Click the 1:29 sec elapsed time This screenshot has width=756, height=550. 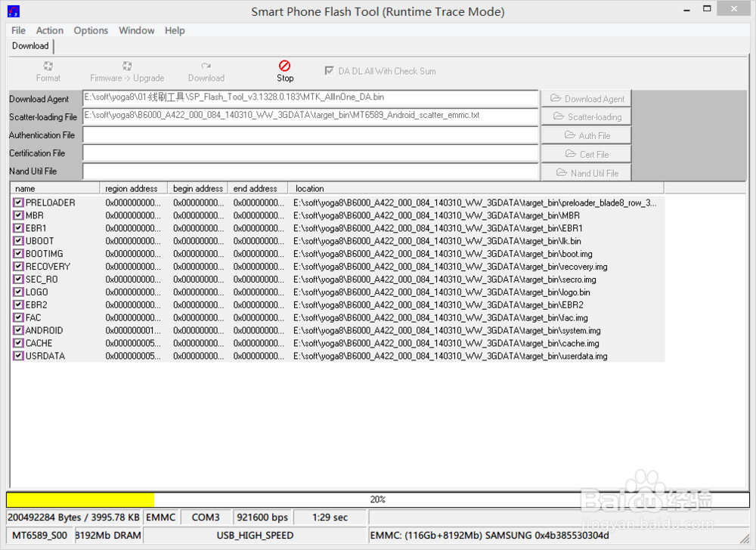pyautogui.click(x=330, y=518)
